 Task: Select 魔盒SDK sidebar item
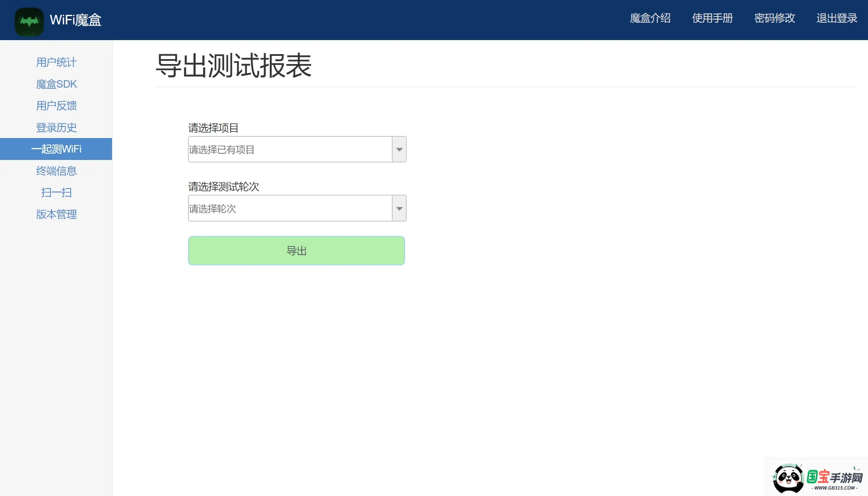[x=56, y=84]
